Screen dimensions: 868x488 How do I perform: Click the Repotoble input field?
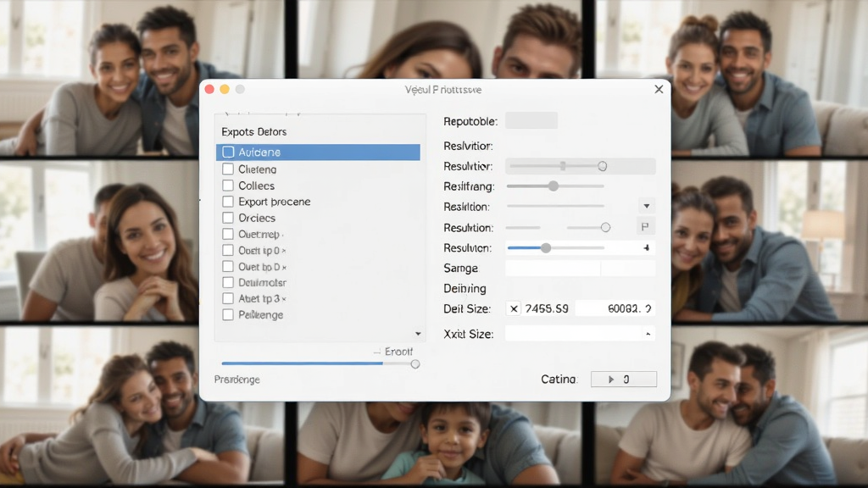coord(531,120)
